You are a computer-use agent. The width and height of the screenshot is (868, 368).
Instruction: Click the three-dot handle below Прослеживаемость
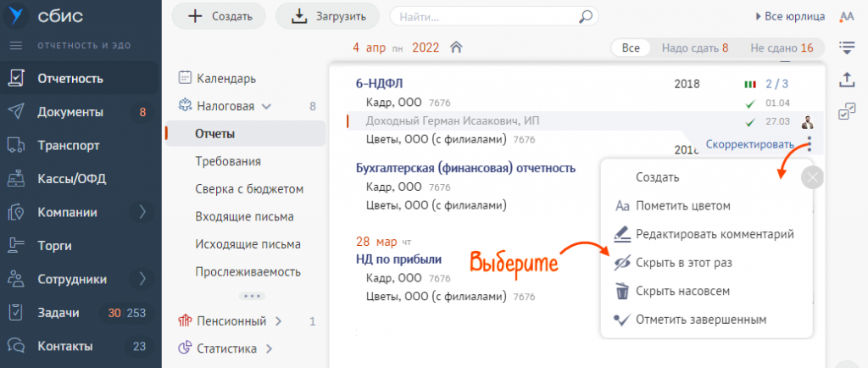tap(252, 296)
